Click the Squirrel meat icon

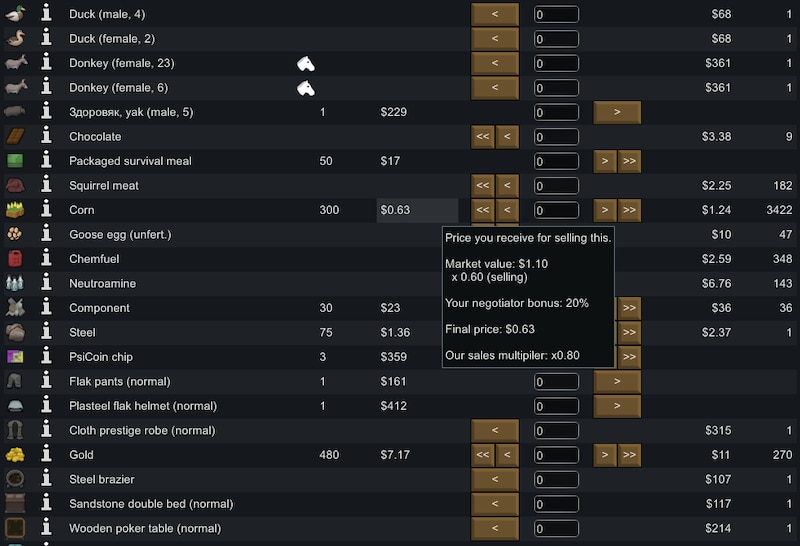pyautogui.click(x=15, y=185)
